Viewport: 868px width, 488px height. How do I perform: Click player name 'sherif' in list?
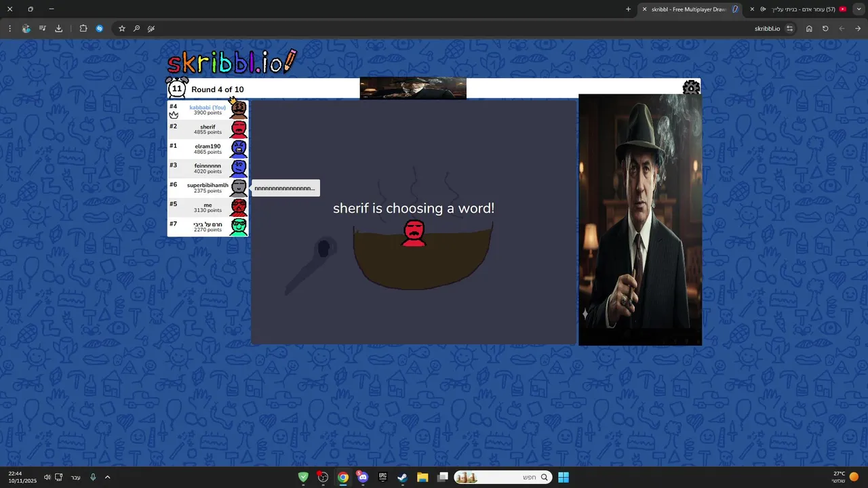click(208, 127)
